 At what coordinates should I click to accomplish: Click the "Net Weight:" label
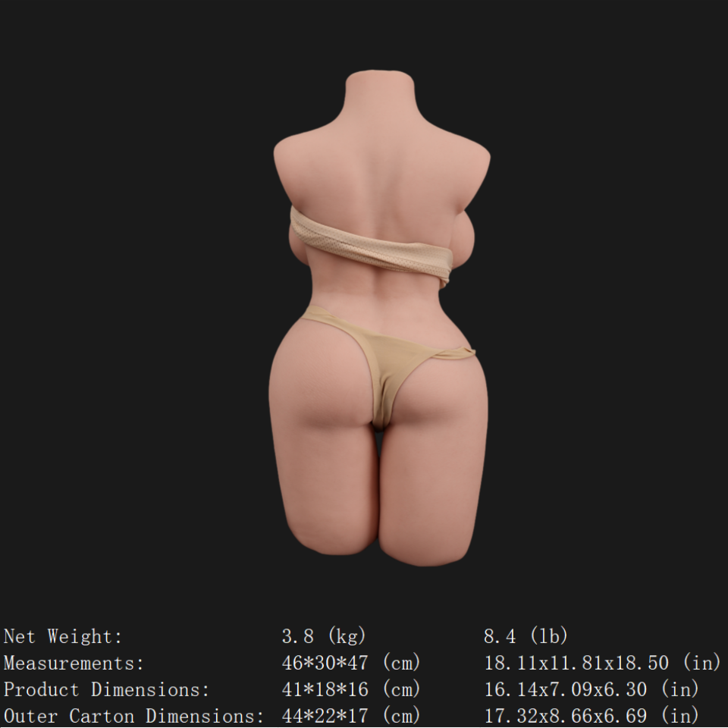pos(63,636)
